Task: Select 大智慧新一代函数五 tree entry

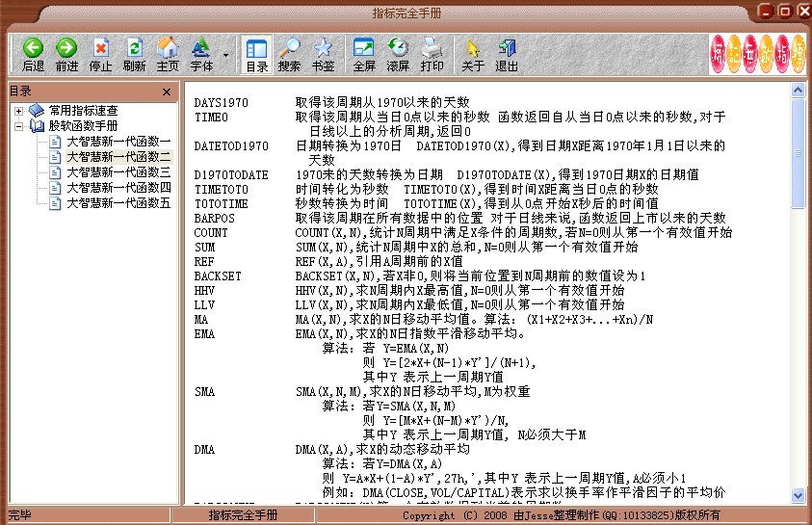Action: (118, 202)
